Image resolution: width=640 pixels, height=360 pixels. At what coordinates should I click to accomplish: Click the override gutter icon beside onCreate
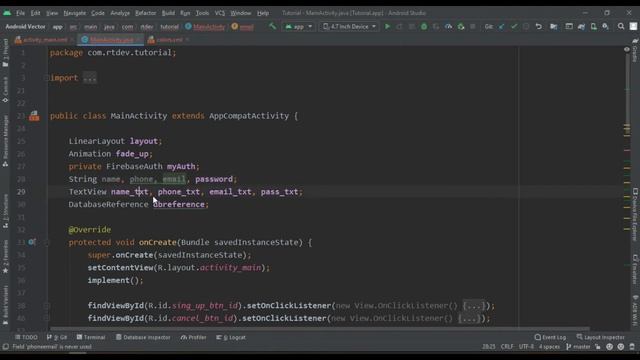32,242
